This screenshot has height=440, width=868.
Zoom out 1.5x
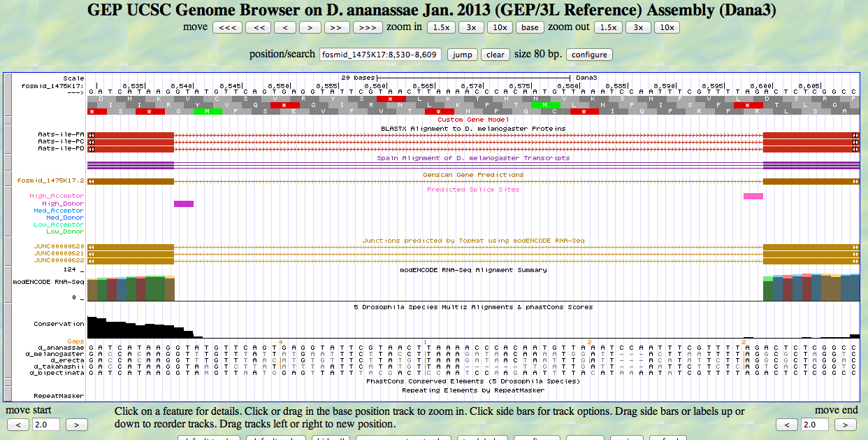(609, 27)
